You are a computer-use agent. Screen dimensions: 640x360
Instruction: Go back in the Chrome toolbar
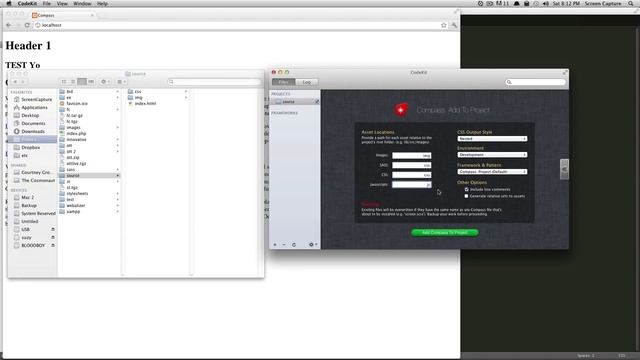coord(9,25)
